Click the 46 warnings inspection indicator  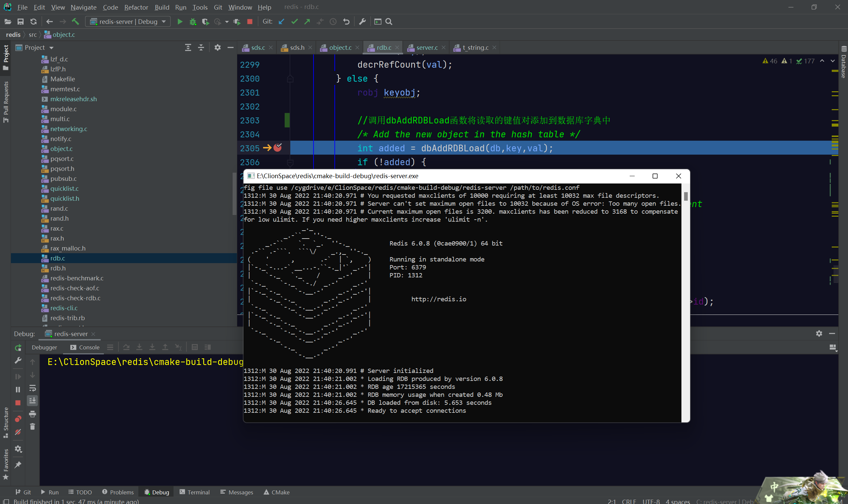770,61
